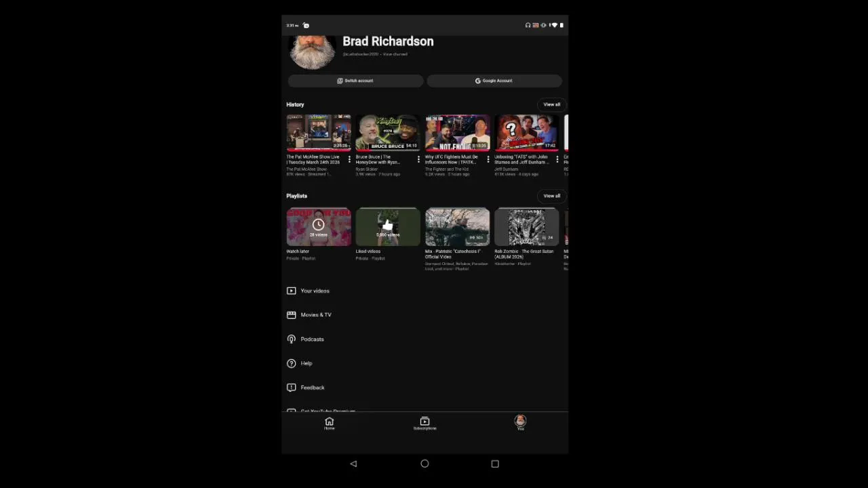
Task: Tap View all next to History
Action: tap(552, 104)
